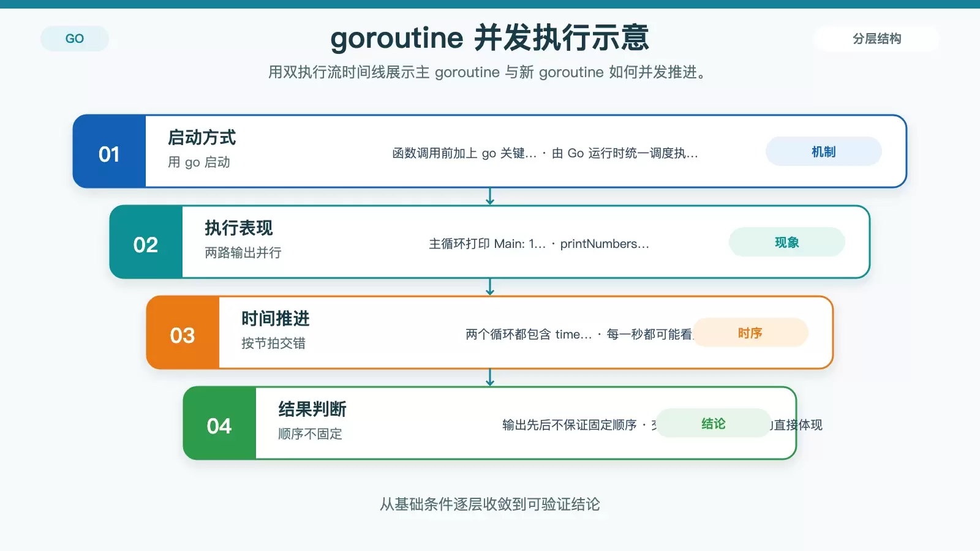
Task: Select the 机制 tag pill
Action: point(823,151)
